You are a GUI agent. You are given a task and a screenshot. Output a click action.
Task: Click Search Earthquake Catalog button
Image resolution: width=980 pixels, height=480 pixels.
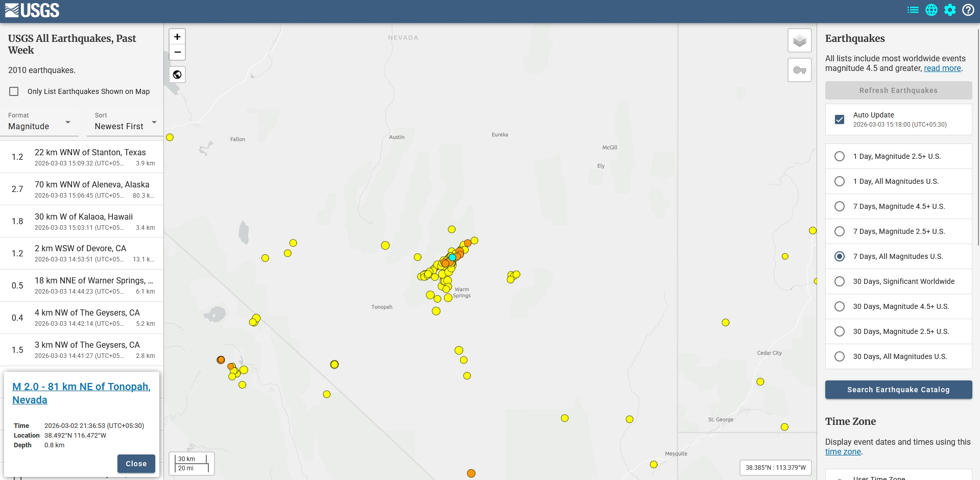[899, 390]
